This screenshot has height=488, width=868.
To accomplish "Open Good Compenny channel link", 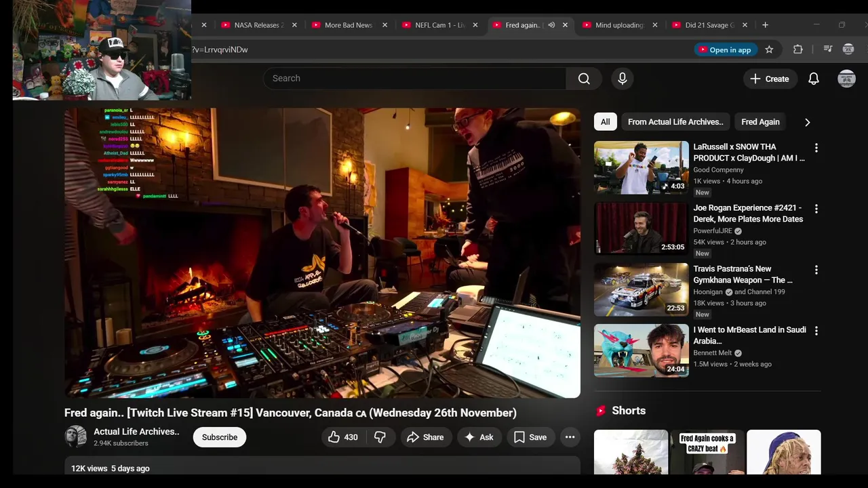I will point(718,170).
